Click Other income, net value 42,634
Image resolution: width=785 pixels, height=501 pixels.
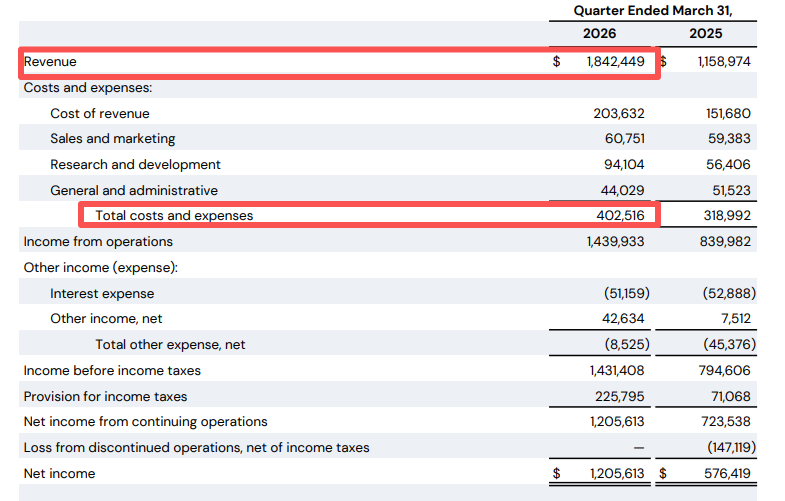pos(623,319)
